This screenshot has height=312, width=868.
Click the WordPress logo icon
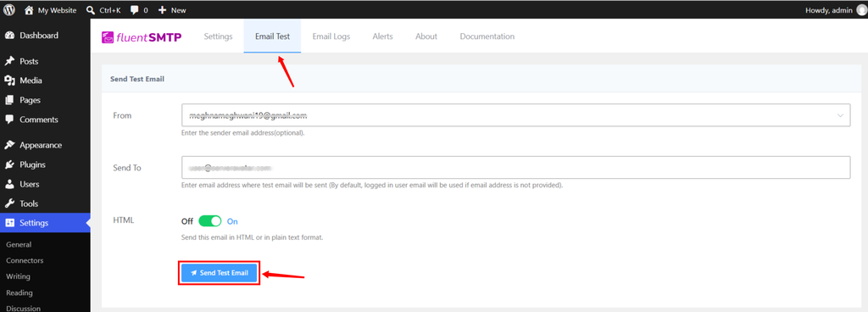tap(9, 9)
